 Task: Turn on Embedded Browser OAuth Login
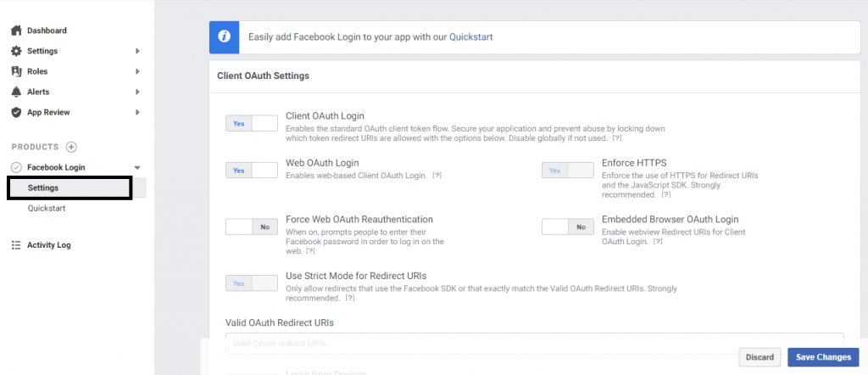[567, 227]
